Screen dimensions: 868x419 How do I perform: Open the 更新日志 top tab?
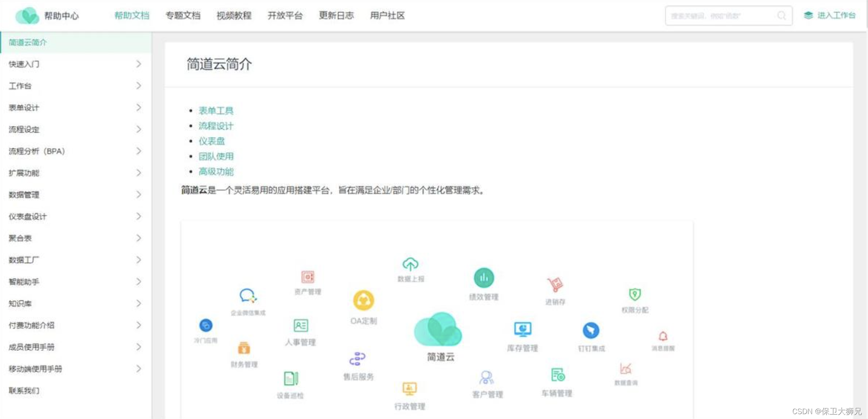336,16
